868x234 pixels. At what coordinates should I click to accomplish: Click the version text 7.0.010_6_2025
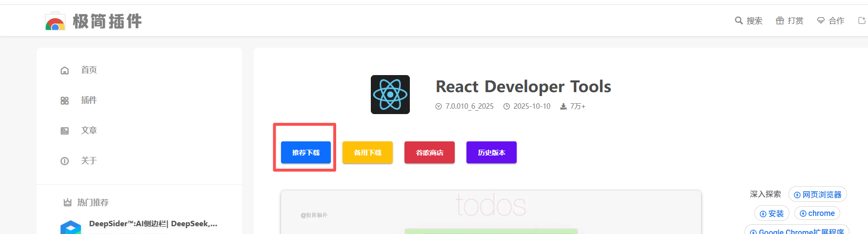(469, 106)
